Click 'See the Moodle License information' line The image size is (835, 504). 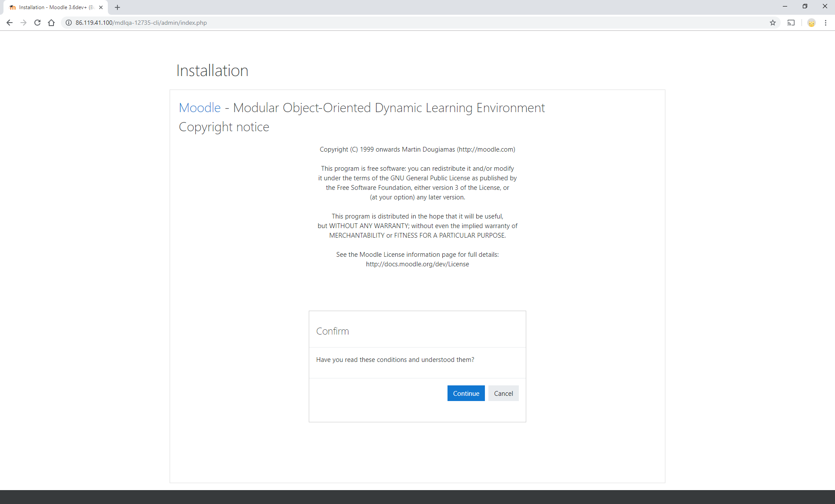pyautogui.click(x=417, y=255)
